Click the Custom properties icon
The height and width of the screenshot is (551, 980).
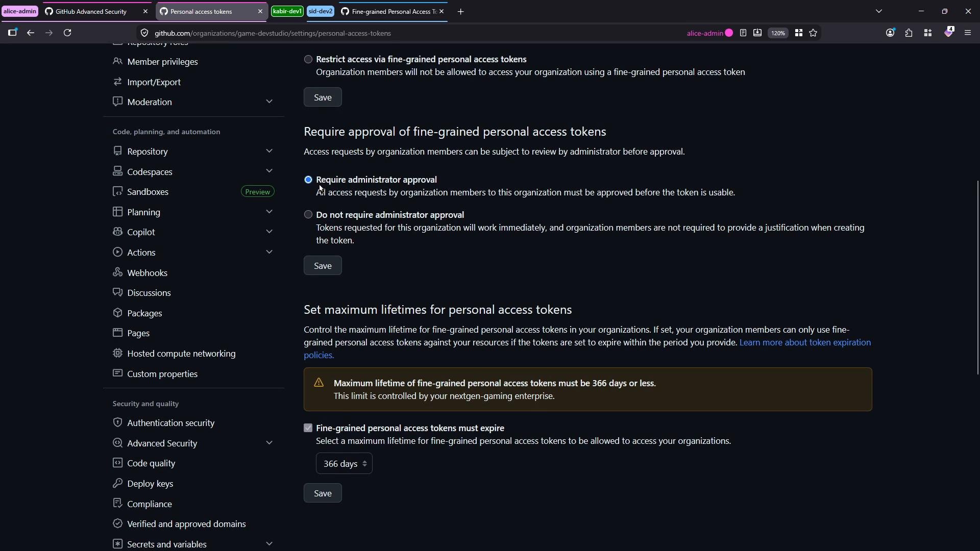(117, 373)
